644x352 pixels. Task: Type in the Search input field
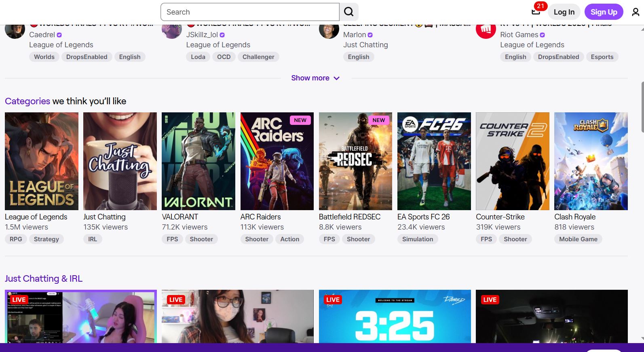pos(249,12)
